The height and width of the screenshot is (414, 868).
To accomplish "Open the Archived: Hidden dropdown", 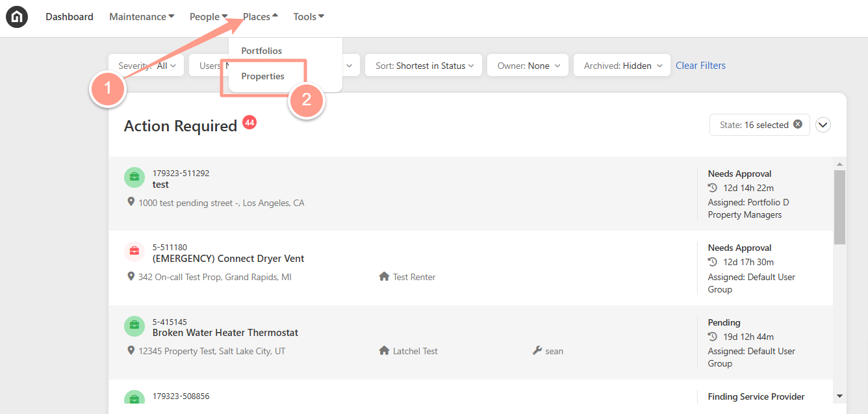I will click(622, 66).
